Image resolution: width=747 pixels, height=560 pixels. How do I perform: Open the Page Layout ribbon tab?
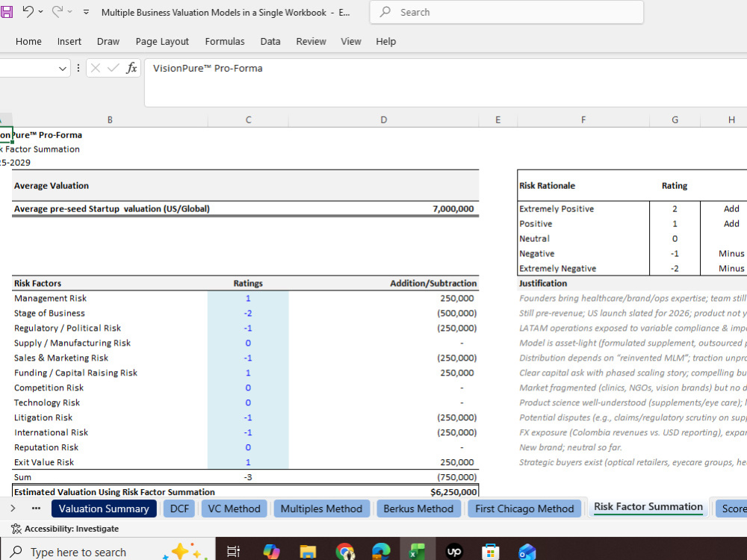[x=162, y=41]
